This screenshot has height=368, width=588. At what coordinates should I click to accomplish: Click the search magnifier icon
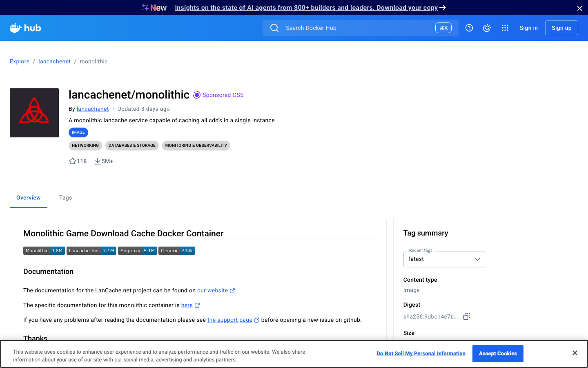274,28
